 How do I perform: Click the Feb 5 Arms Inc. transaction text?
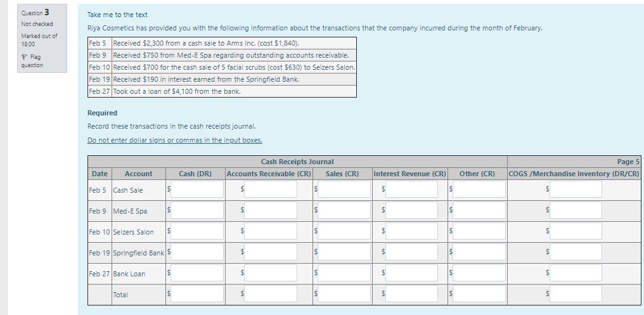point(206,43)
